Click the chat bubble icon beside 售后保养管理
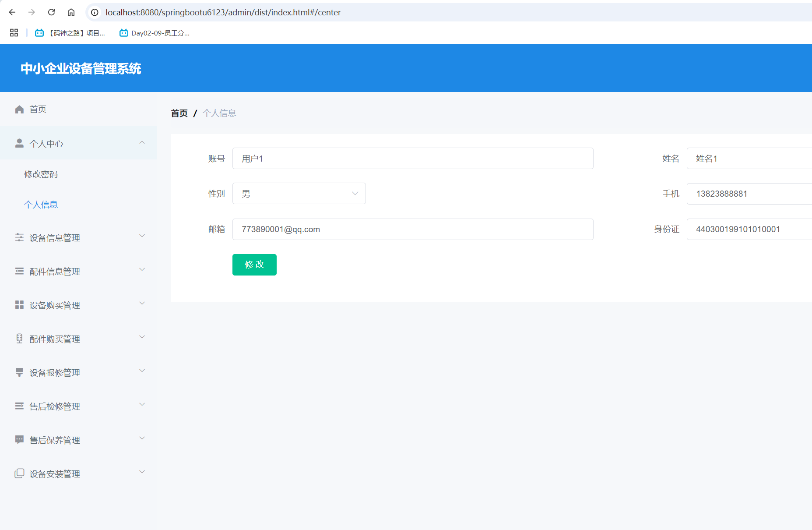 pos(19,440)
